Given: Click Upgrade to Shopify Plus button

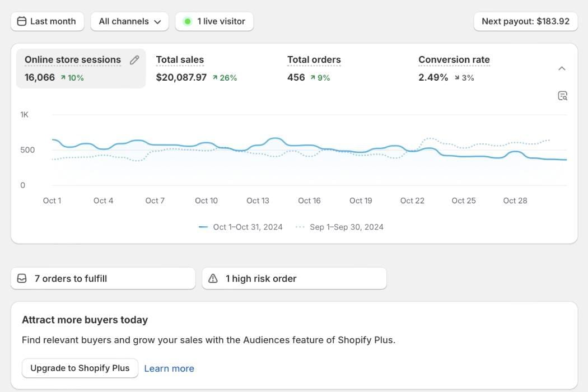Looking at the screenshot, I should click(x=80, y=368).
